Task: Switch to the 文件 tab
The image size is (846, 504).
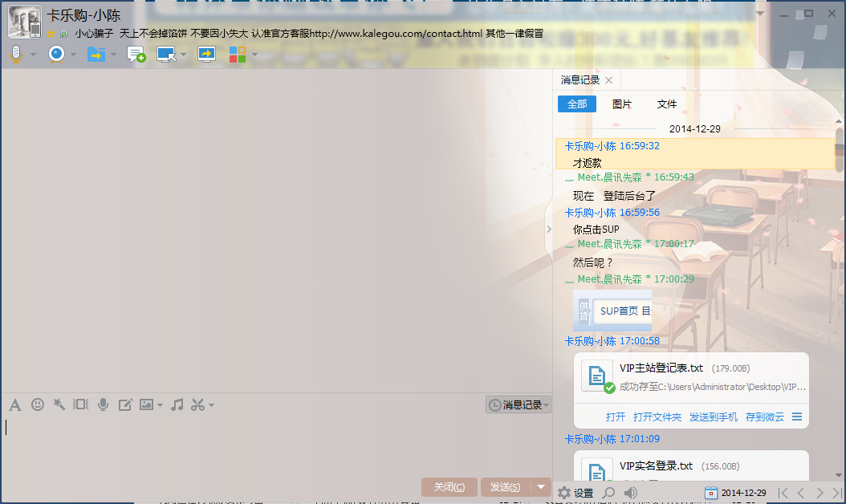Action: (x=666, y=104)
